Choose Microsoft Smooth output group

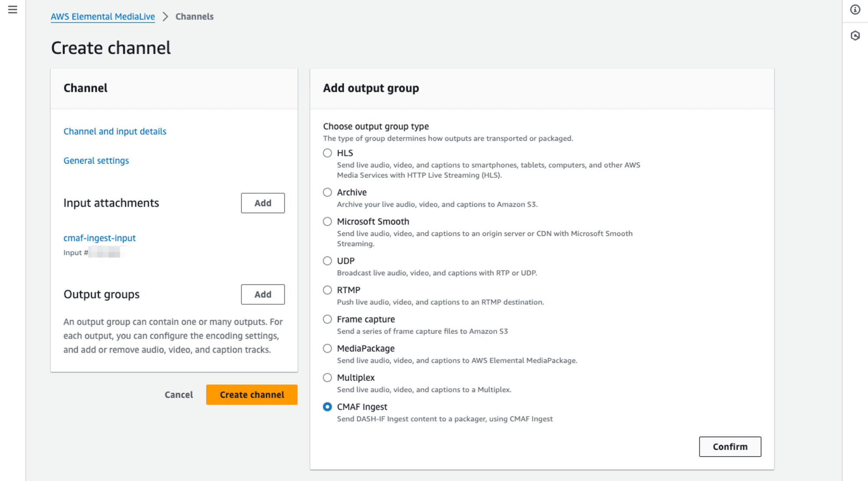coord(327,221)
